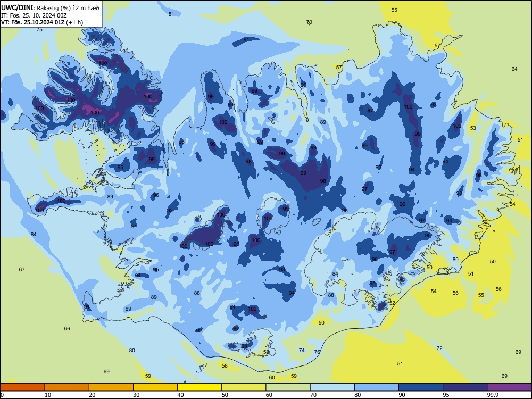
Task: Click the map value '66' off southwest coast
Action: 67,328
